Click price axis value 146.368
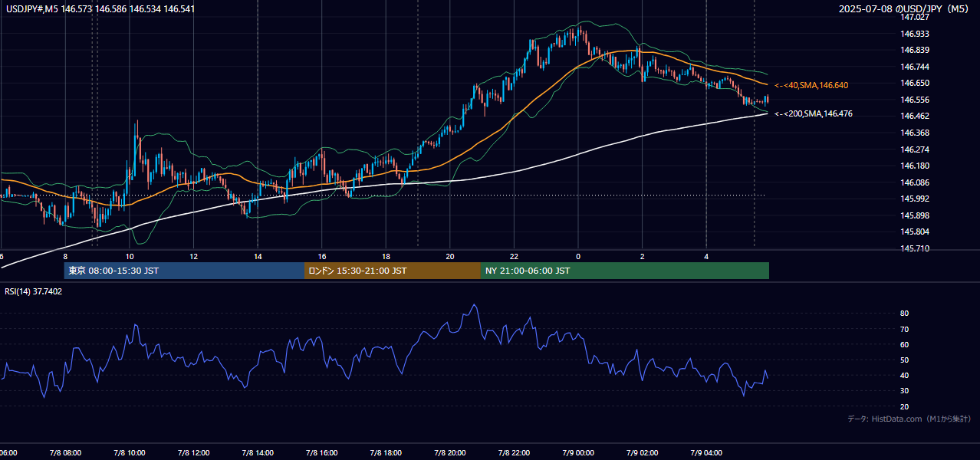 (x=916, y=133)
